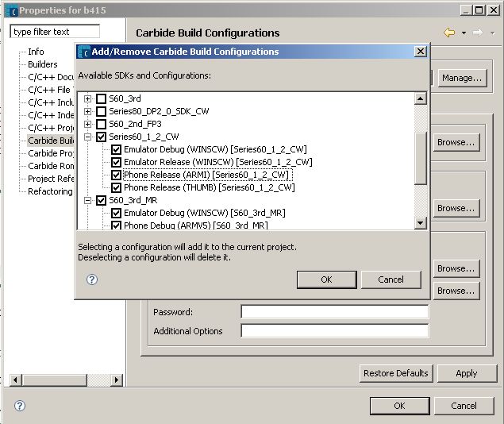The height and width of the screenshot is (424, 504).
Task: Click the back arrow icon in the Properties header
Action: 449,33
